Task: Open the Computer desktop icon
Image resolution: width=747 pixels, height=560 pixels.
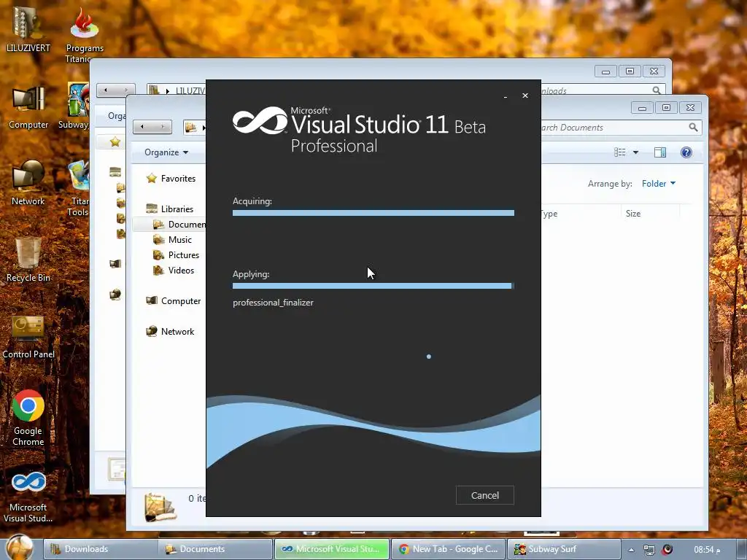Action: pyautogui.click(x=28, y=108)
